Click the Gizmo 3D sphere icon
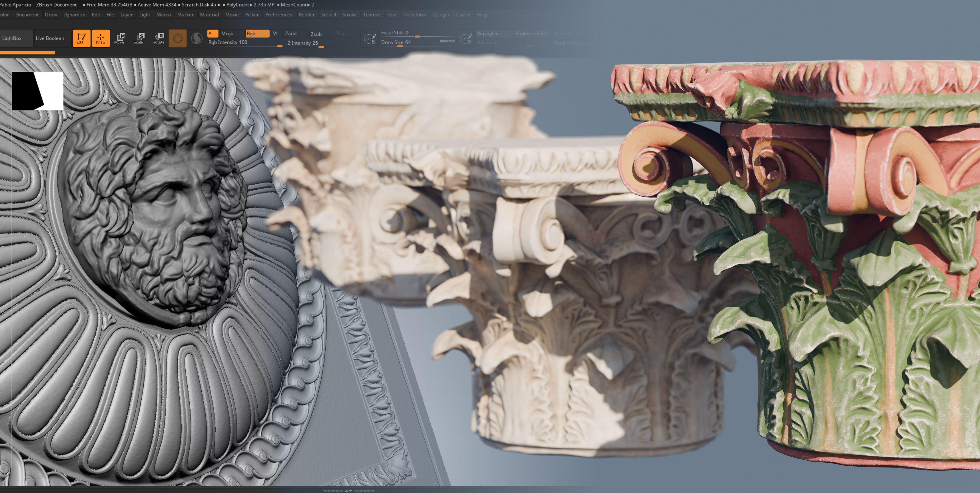 coord(178,38)
